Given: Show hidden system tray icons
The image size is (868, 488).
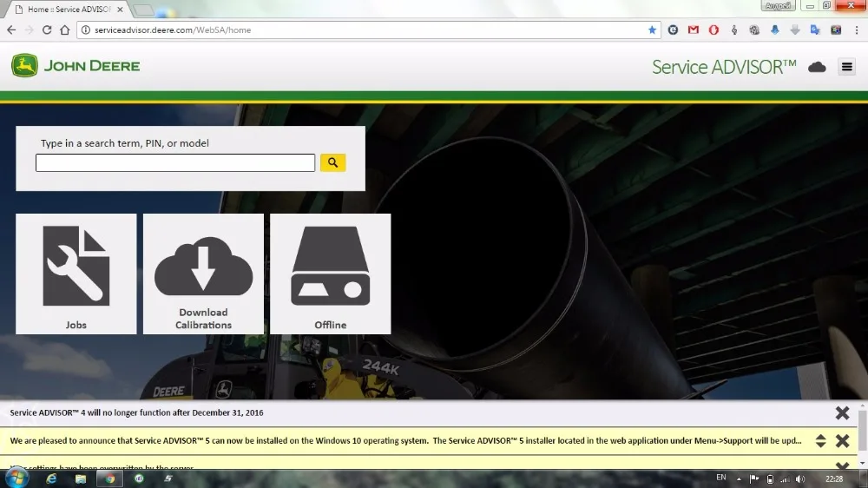Looking at the screenshot, I should point(739,479).
